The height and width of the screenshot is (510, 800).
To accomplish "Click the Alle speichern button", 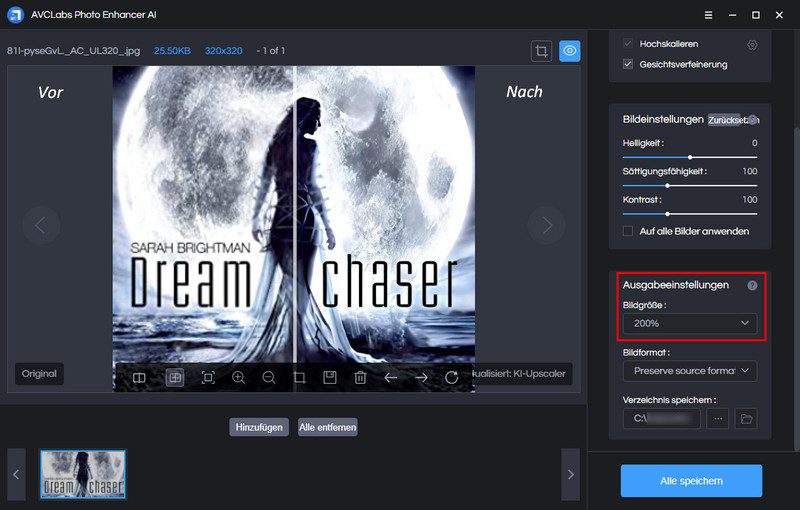I will click(691, 481).
